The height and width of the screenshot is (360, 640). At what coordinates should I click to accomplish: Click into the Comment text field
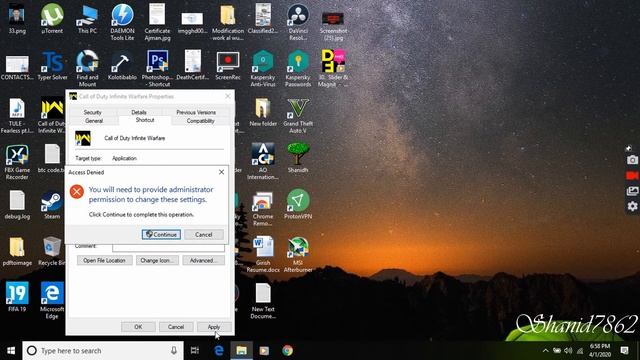click(x=168, y=247)
